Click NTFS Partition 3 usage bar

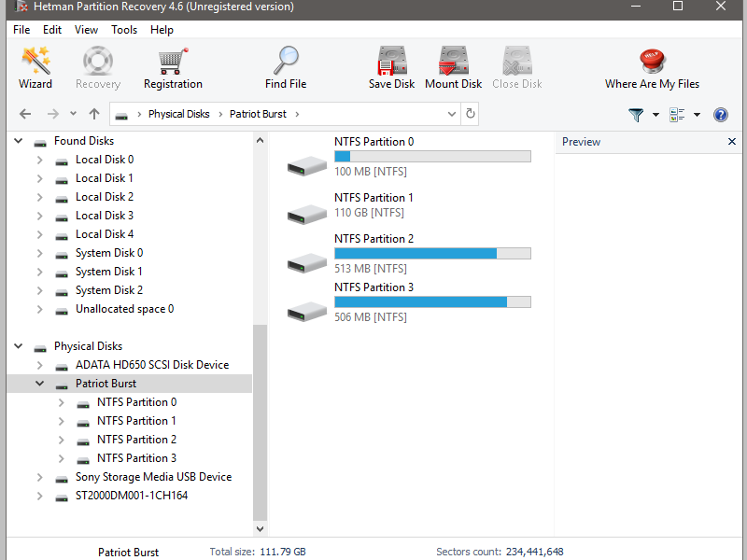431,301
